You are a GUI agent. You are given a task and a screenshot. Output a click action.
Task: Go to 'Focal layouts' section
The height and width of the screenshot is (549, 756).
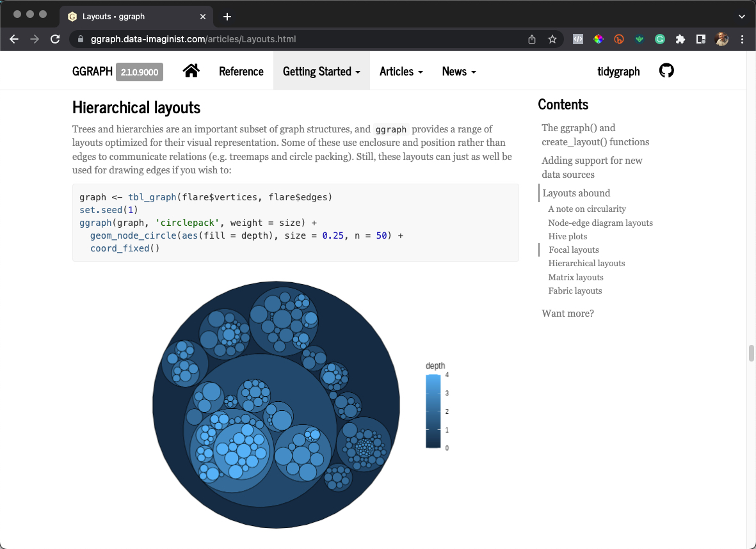point(574,250)
